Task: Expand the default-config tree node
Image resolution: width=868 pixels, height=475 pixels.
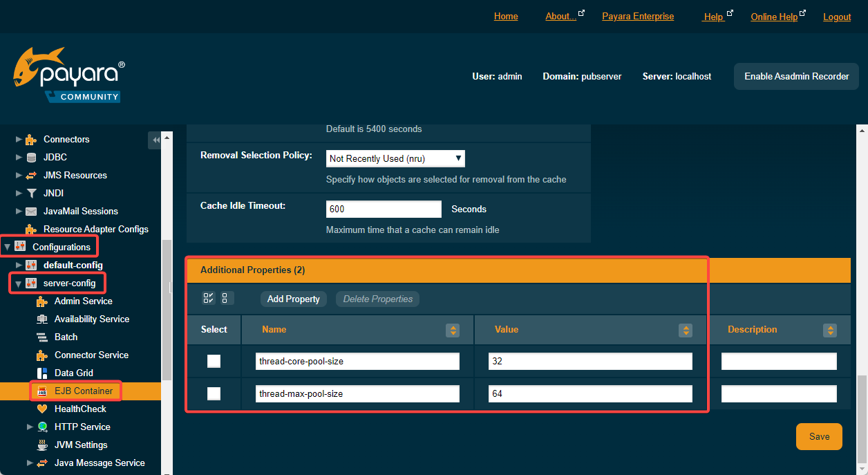Action: coord(19,265)
